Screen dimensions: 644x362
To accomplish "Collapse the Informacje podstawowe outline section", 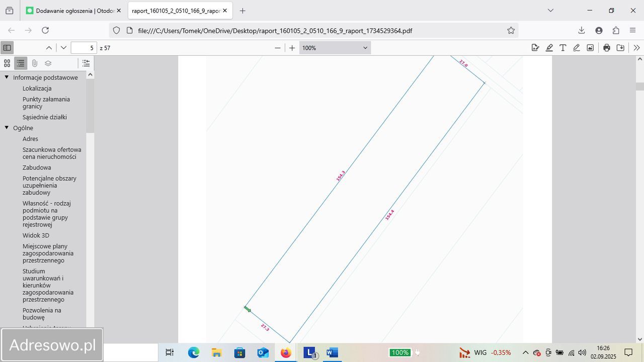I will coord(7,77).
